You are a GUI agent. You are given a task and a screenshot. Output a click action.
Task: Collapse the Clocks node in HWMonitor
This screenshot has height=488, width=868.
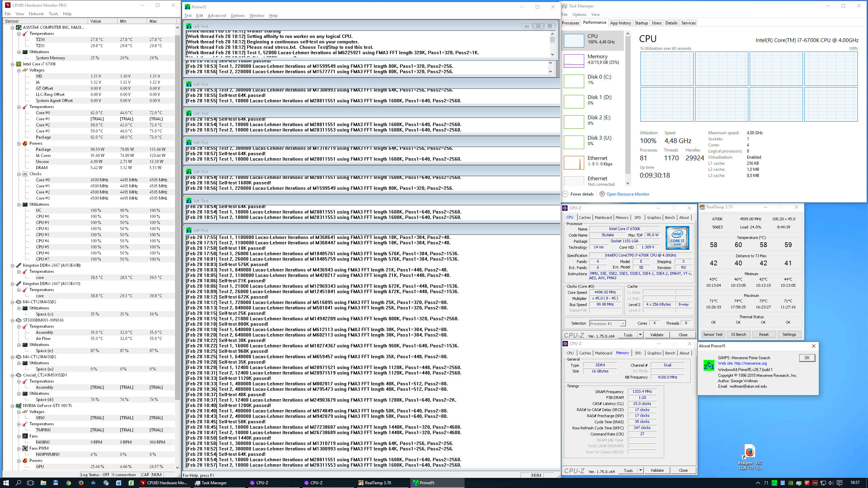pyautogui.click(x=19, y=174)
